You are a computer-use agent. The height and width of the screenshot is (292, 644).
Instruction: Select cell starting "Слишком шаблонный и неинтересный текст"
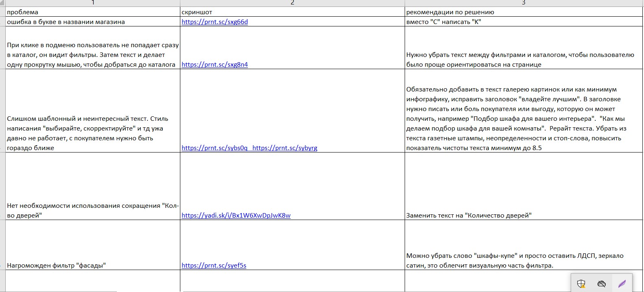pos(93,111)
